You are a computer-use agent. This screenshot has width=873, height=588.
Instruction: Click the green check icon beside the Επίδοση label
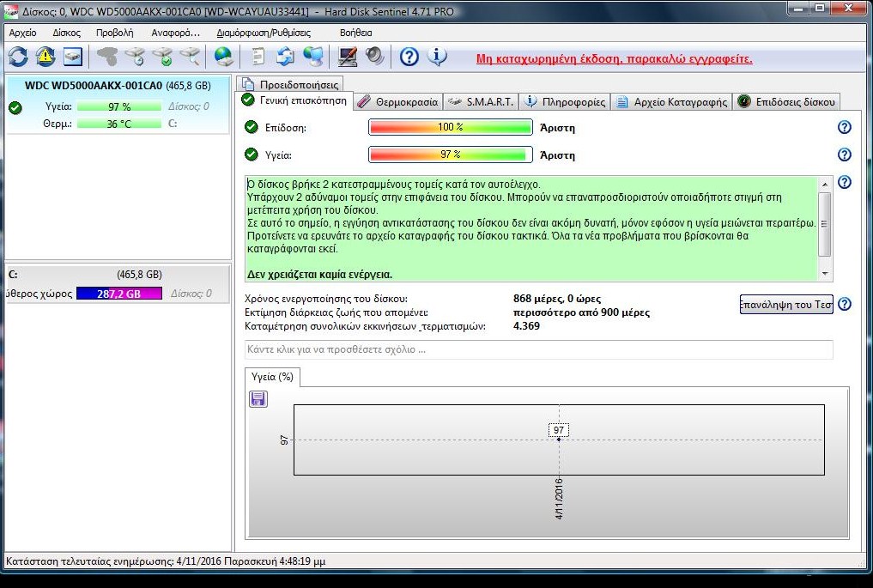[252, 127]
